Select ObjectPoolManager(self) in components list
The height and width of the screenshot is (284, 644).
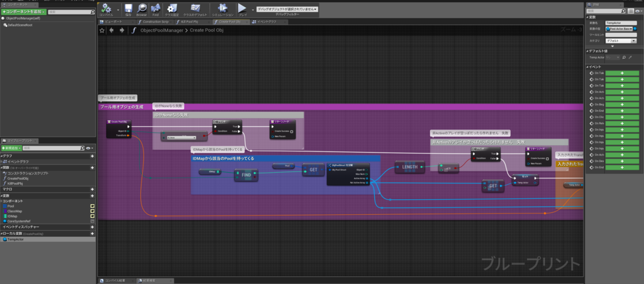click(x=23, y=18)
